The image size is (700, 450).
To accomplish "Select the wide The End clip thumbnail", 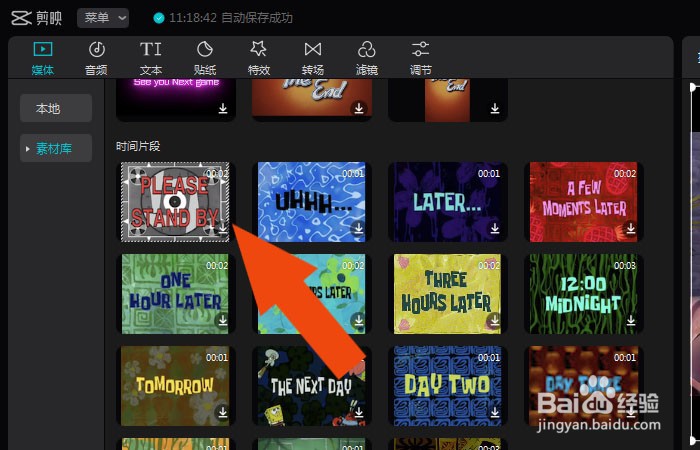I will pyautogui.click(x=312, y=98).
